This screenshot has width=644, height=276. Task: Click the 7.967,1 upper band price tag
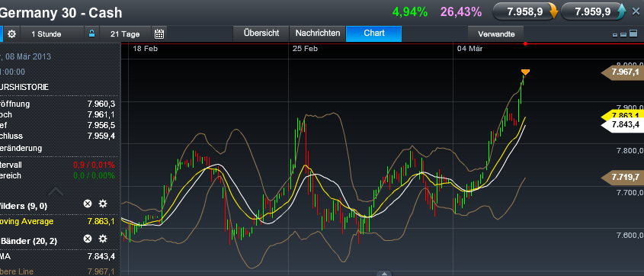(x=622, y=72)
